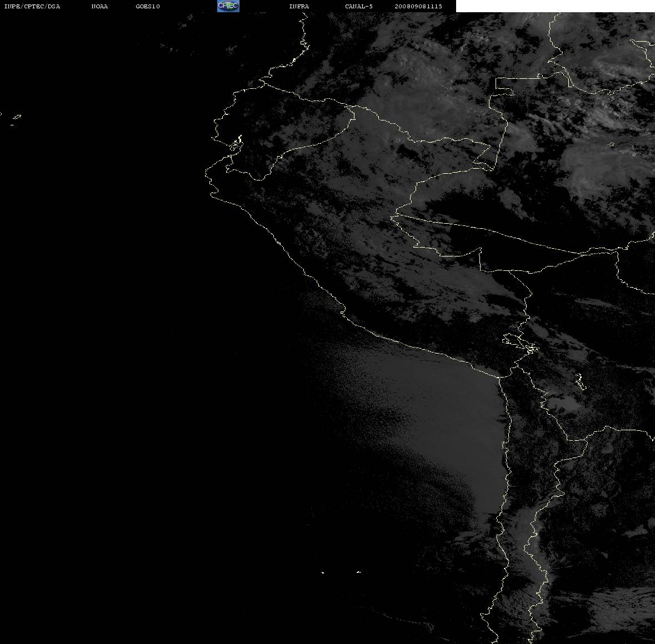Select the INPE/CPTEC/DSA header label
This screenshot has height=644, width=655.
pyautogui.click(x=32, y=6)
